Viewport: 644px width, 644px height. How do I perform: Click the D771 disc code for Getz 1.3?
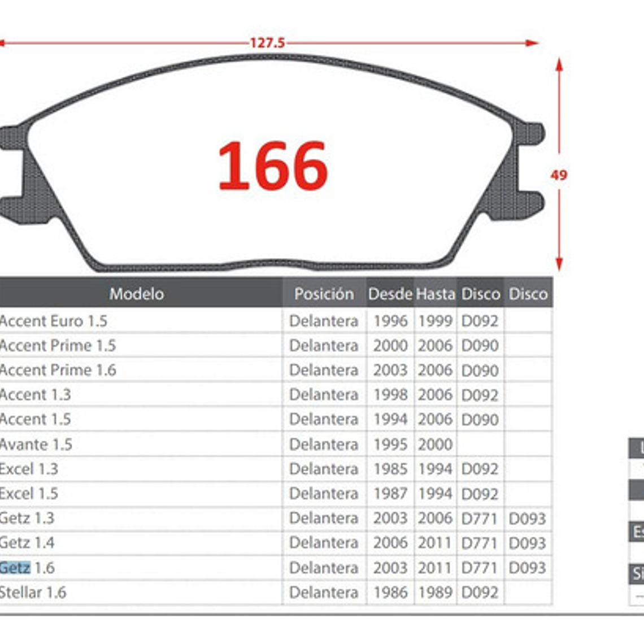(480, 518)
